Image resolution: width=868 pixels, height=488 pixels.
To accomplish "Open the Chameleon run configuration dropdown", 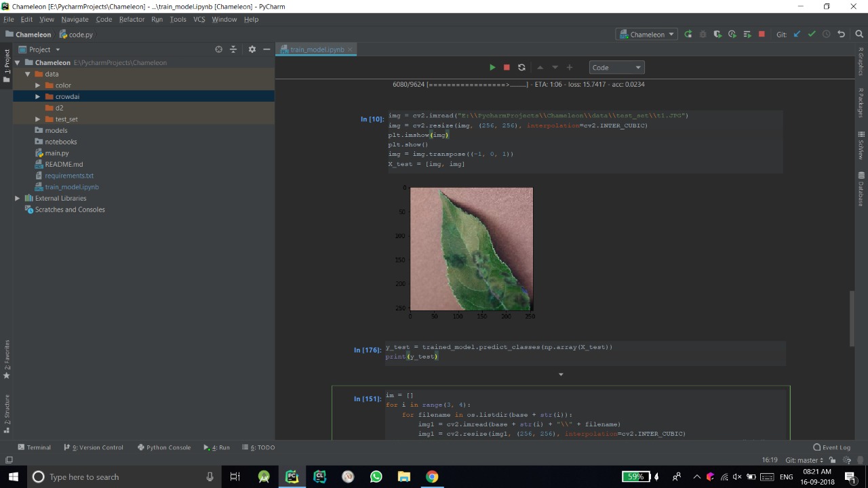I will coord(646,34).
